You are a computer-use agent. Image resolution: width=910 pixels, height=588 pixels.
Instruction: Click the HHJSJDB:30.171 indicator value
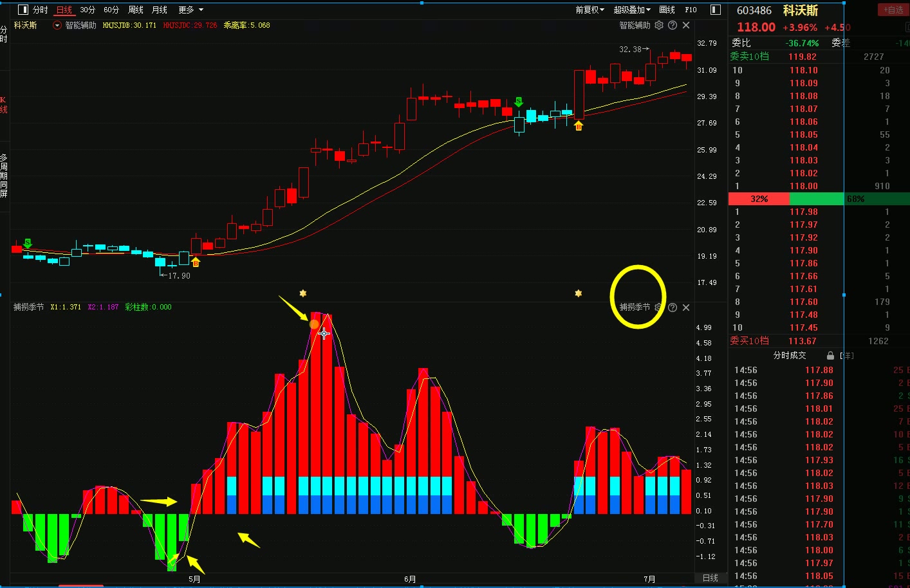[x=129, y=25]
